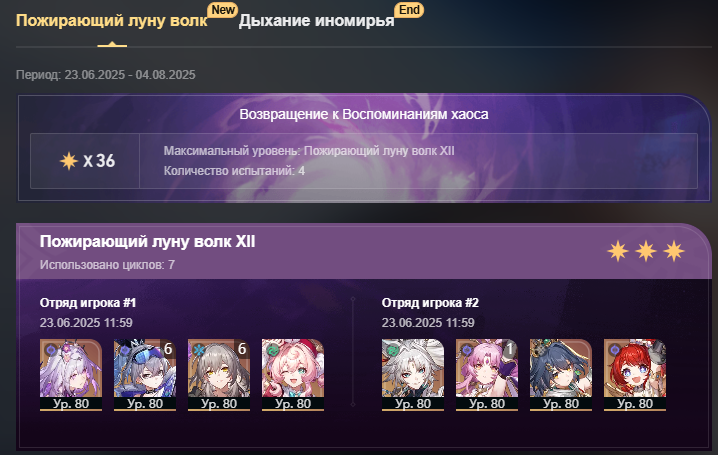Select the middle gold star rating icon
This screenshot has height=455, width=718.
tap(646, 251)
